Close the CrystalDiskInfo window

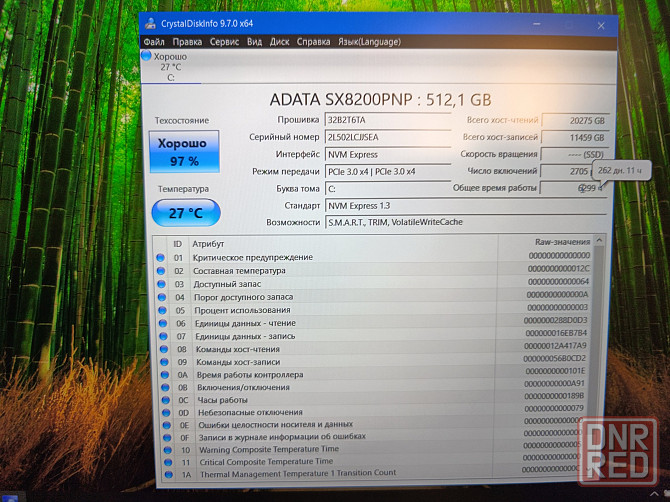[x=601, y=26]
